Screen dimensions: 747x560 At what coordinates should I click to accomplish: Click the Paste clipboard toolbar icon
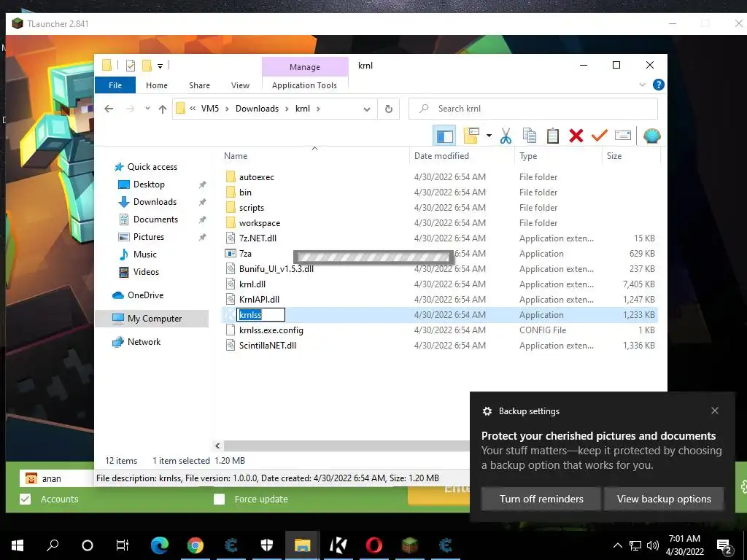tap(553, 136)
